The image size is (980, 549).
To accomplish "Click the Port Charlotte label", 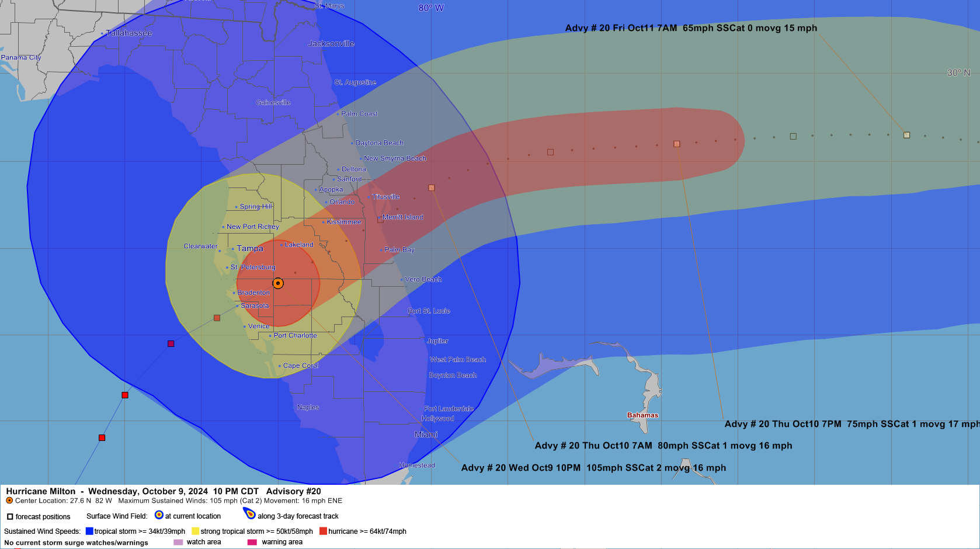I will pos(296,335).
